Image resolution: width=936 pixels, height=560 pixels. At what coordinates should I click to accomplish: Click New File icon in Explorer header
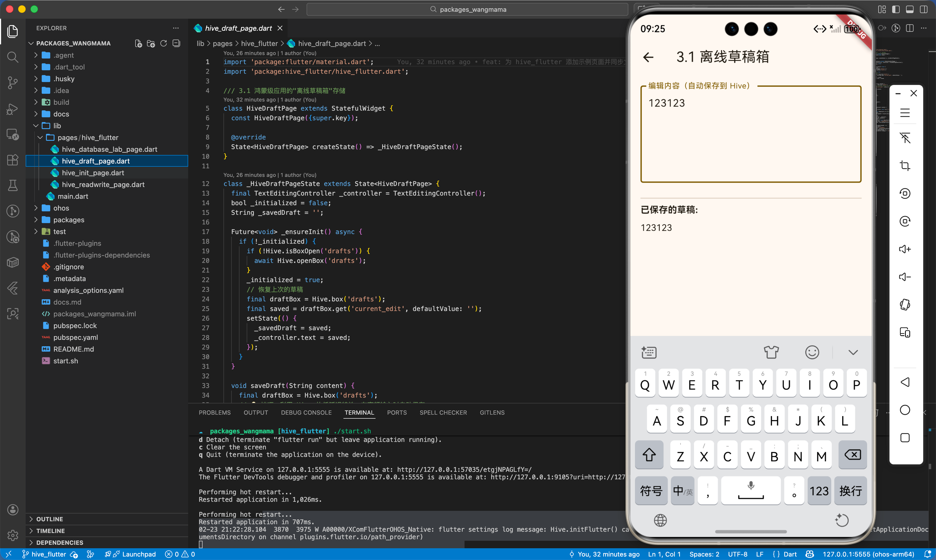click(138, 43)
